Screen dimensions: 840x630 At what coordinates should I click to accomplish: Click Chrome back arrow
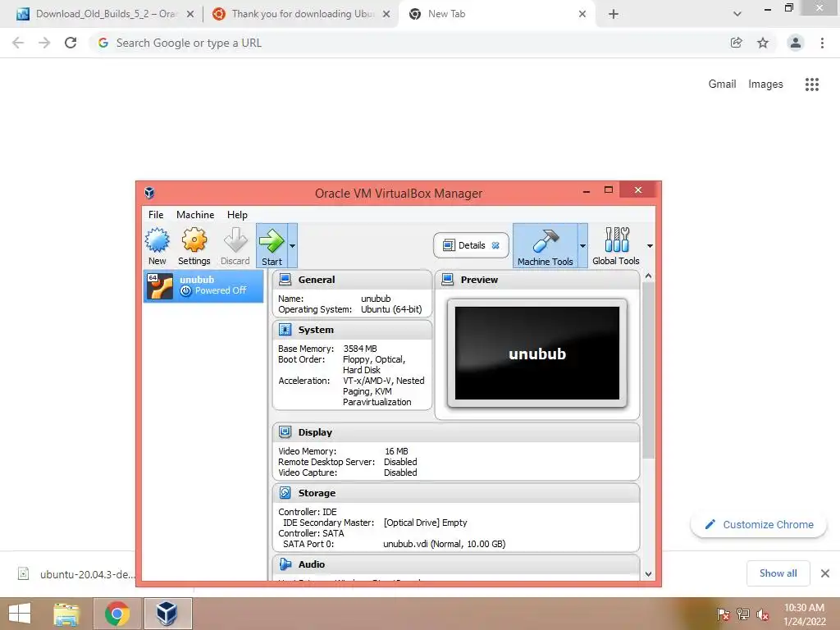18,43
